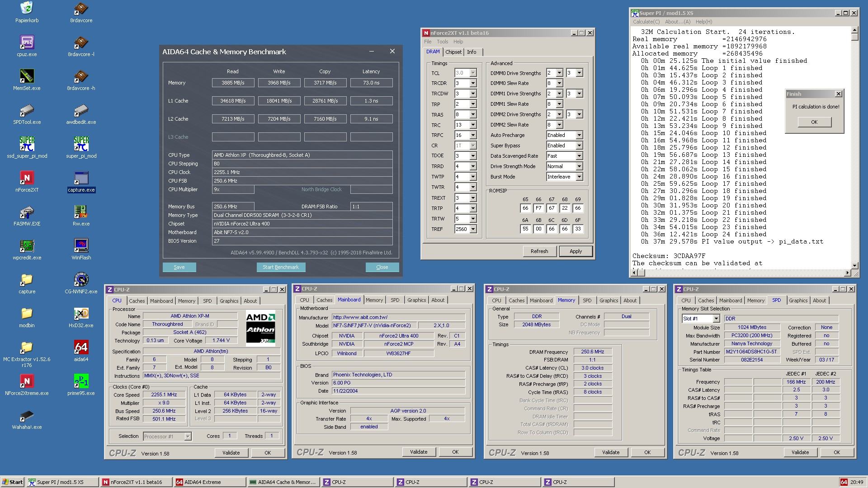Click the AIDA64 tray icon
Viewport: 868px width, 488px height.
click(844, 482)
